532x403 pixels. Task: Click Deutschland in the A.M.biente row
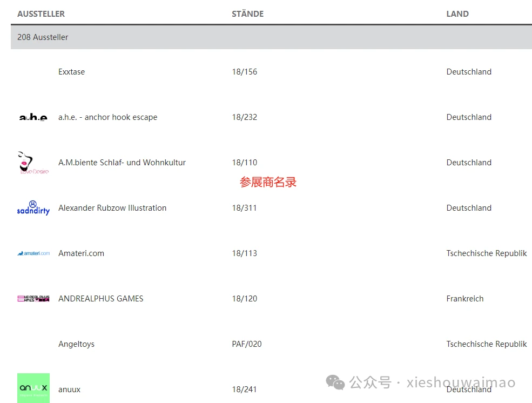pyautogui.click(x=469, y=163)
